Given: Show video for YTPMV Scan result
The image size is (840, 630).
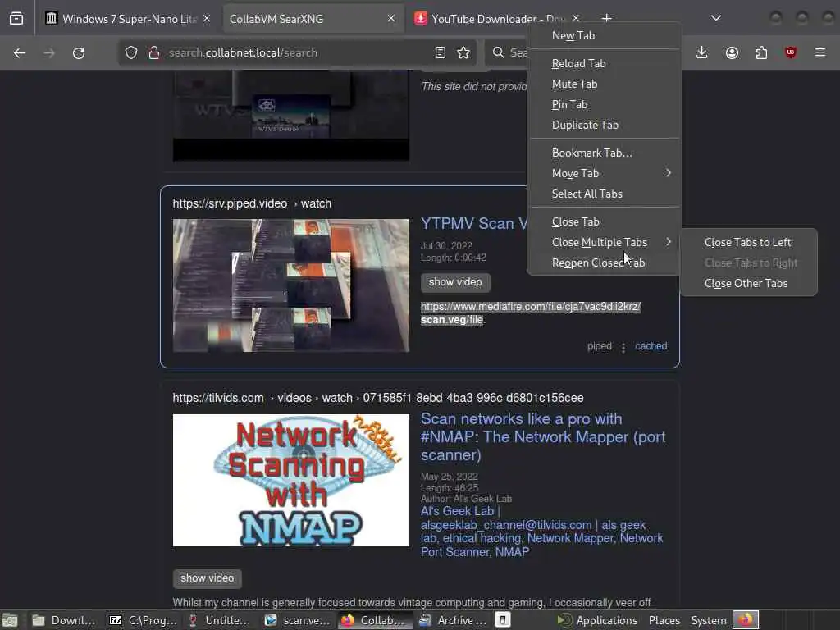Looking at the screenshot, I should [455, 282].
